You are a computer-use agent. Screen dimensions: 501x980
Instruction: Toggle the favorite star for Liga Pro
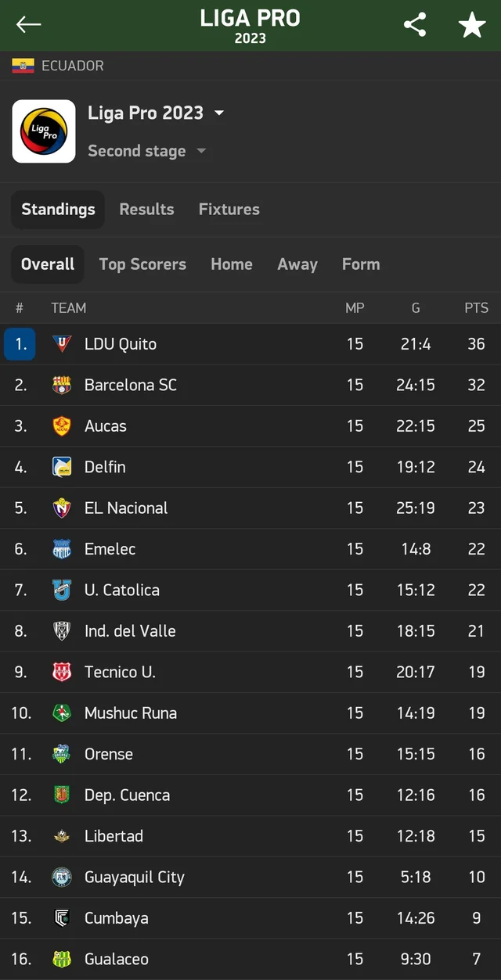(x=472, y=24)
